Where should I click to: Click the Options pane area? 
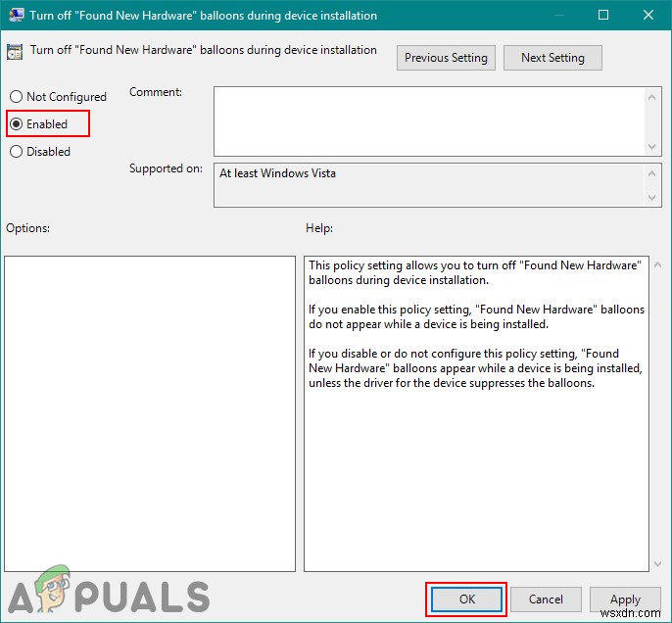coord(150,414)
